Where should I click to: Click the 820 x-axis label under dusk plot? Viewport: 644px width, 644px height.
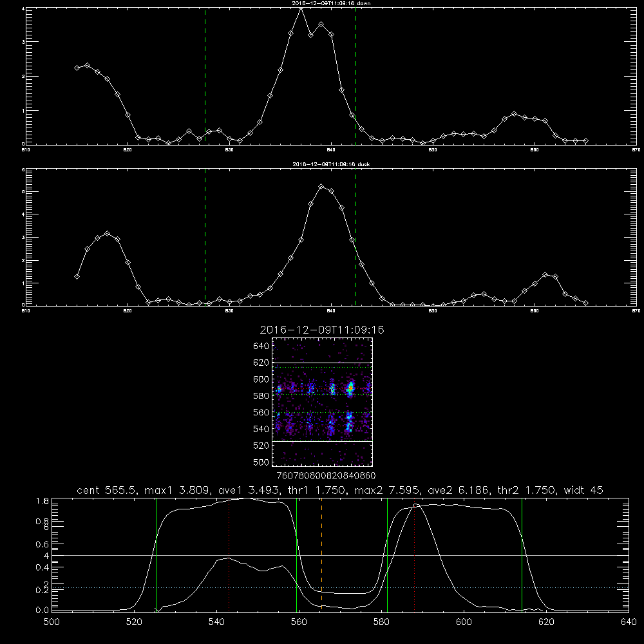tap(128, 311)
